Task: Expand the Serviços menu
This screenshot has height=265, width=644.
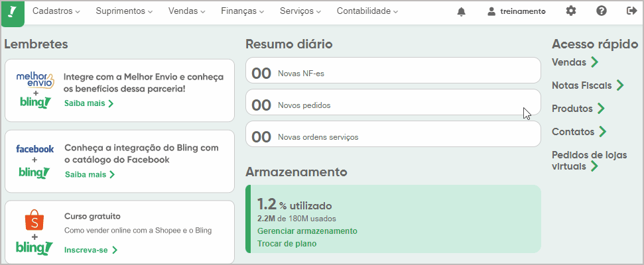Action: [x=300, y=11]
